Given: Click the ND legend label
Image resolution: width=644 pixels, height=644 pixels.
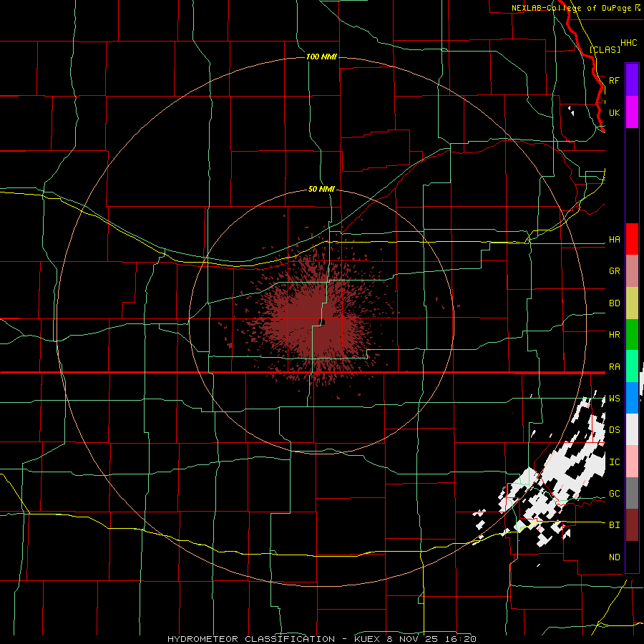Looking at the screenshot, I should pyautogui.click(x=614, y=557).
